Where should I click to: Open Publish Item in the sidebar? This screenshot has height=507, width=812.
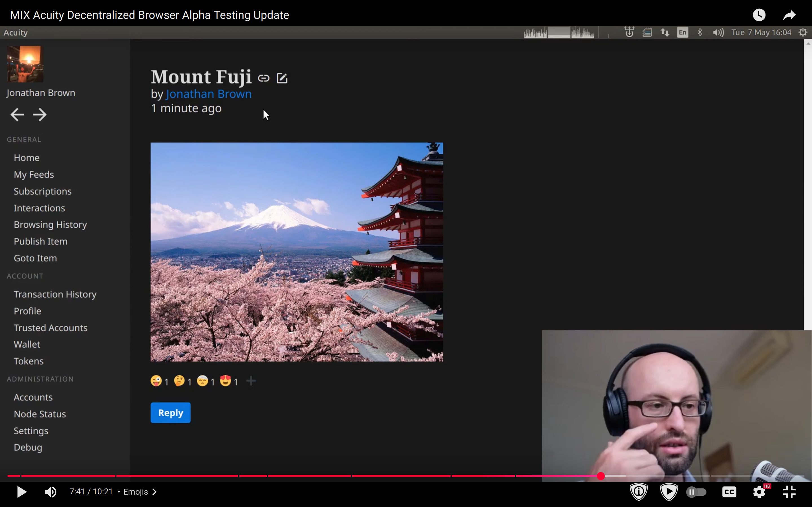[41, 241]
